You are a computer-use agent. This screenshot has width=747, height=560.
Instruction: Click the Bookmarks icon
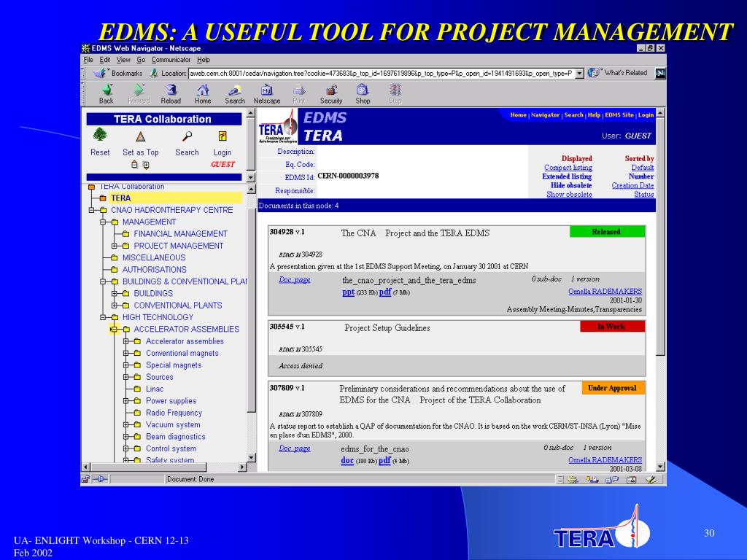point(99,73)
